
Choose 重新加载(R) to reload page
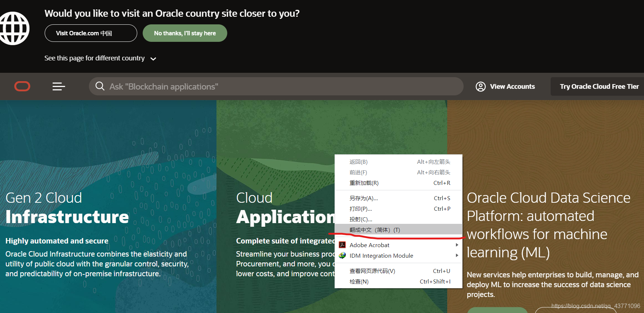(x=398, y=183)
